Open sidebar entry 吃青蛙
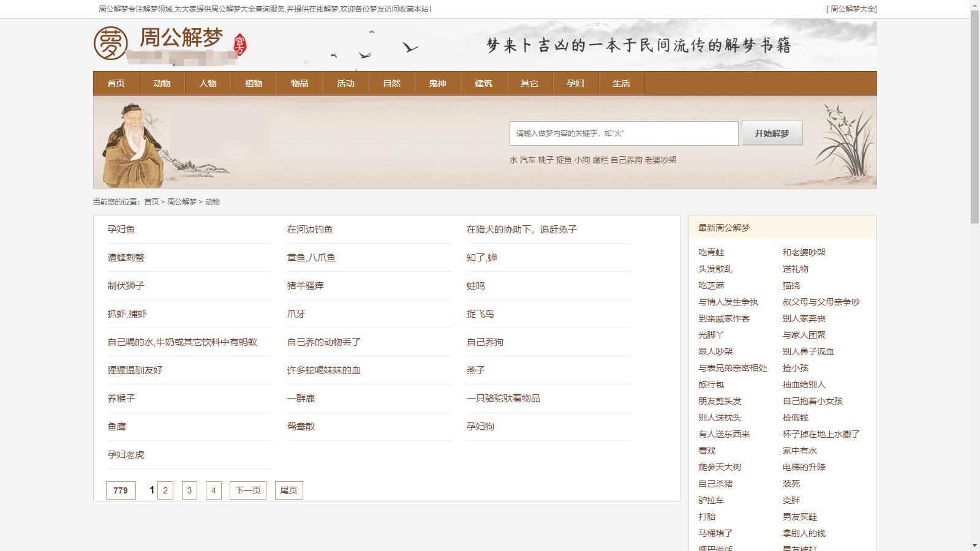 711,252
